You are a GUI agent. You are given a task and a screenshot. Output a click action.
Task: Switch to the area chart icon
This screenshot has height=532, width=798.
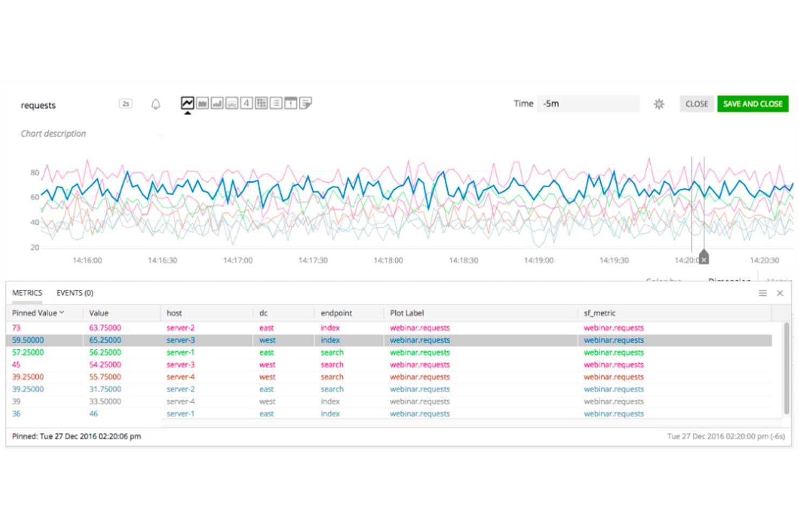tap(203, 103)
